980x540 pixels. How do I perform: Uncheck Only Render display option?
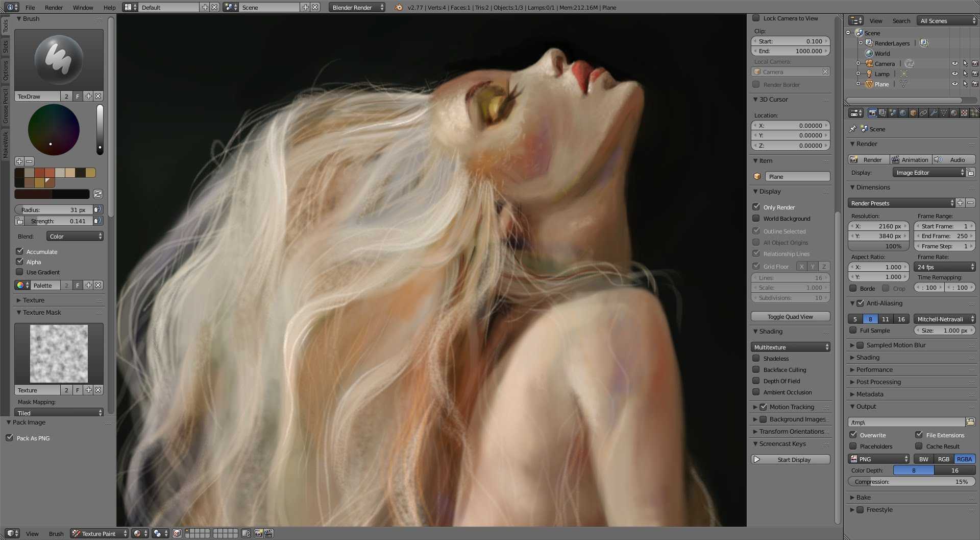(756, 207)
